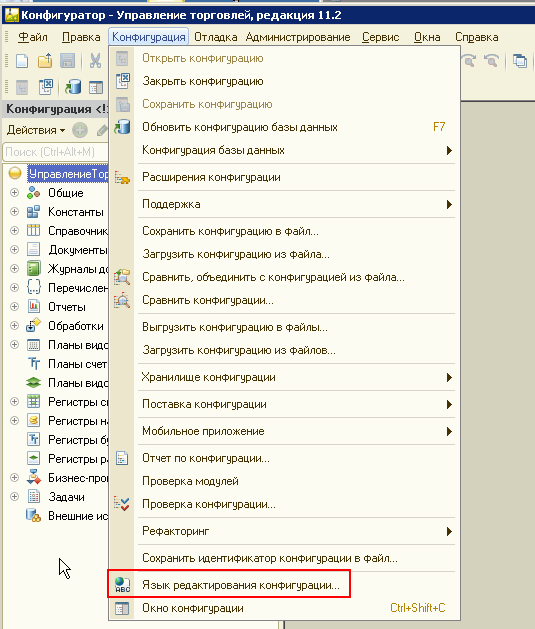Open the Справка menu
The height and width of the screenshot is (629, 535).
(x=476, y=37)
